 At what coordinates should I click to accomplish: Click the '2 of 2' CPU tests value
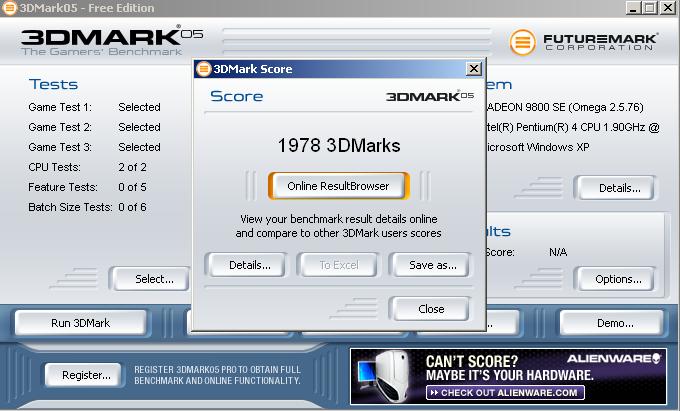[x=132, y=167]
